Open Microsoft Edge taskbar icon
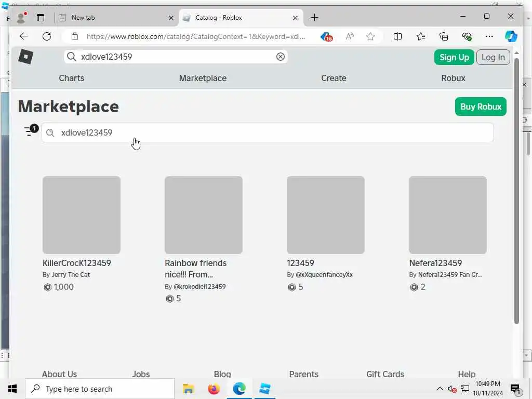The width and height of the screenshot is (532, 399). (239, 389)
